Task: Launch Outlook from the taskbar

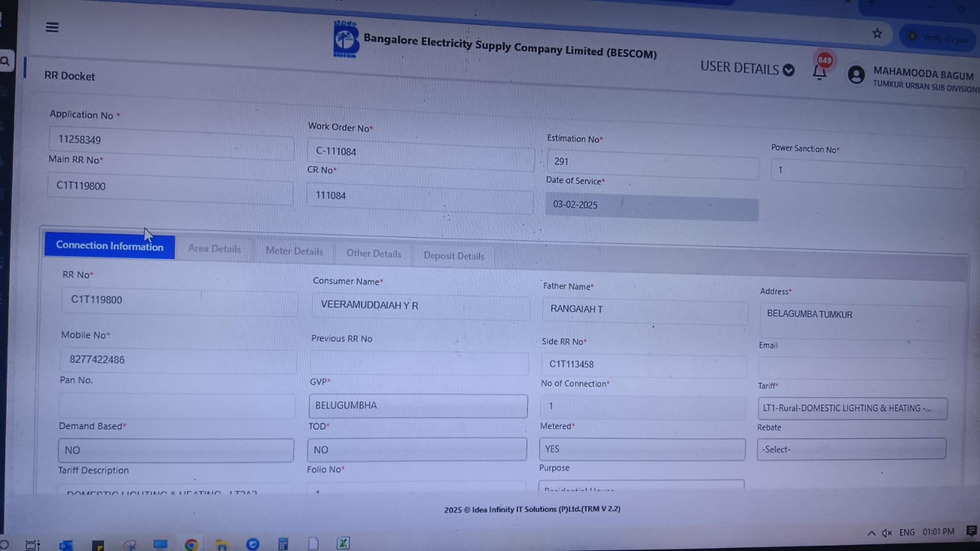Action: click(x=66, y=544)
